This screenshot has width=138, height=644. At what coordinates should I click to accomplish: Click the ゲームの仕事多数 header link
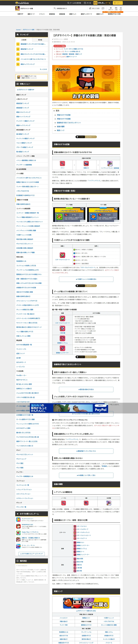74,3
